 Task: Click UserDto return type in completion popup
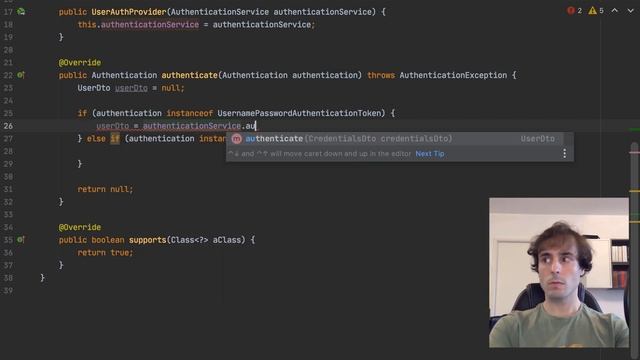[537, 139]
